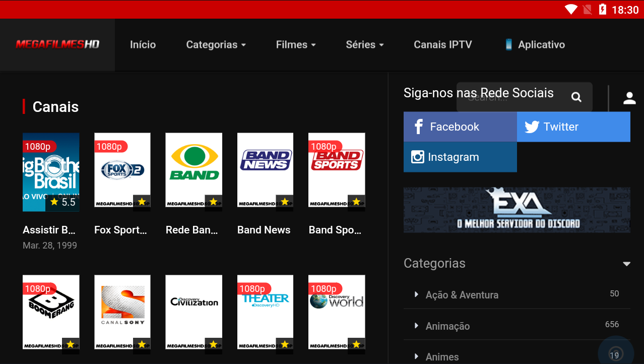Expand the Filmes dropdown menu
This screenshot has height=364, width=644.
[296, 44]
